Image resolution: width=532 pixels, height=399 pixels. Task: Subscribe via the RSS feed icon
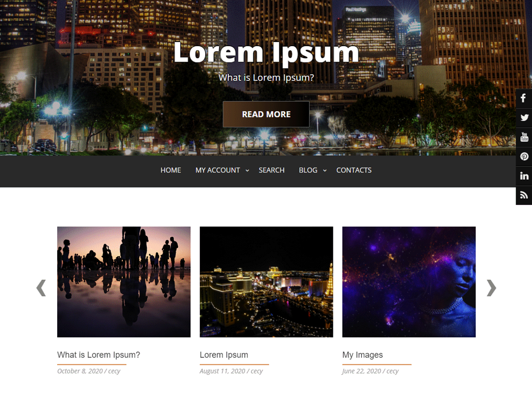(524, 196)
